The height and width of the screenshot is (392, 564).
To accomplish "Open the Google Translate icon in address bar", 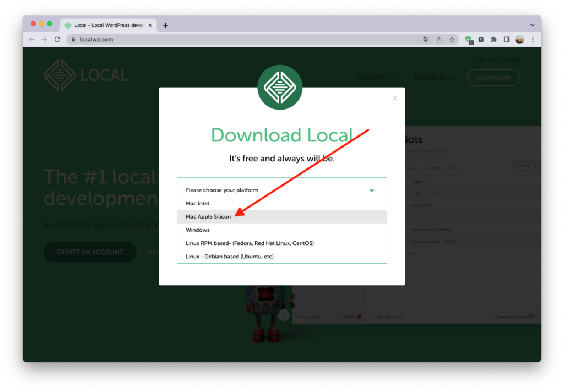I will tap(426, 40).
